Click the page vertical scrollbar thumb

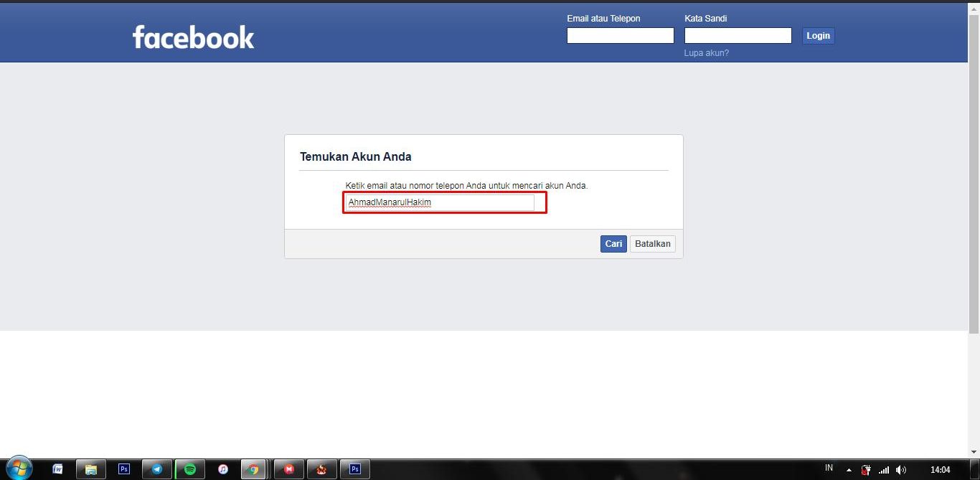974,173
